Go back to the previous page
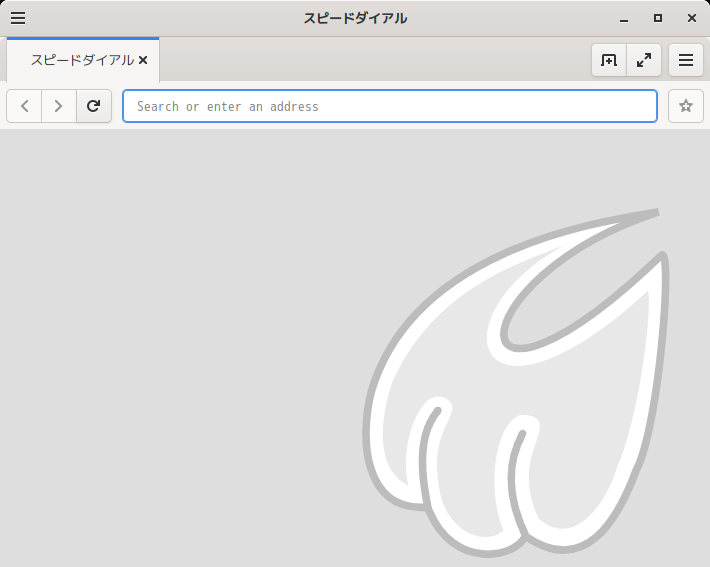Viewport: 710px width, 567px height. (x=24, y=106)
